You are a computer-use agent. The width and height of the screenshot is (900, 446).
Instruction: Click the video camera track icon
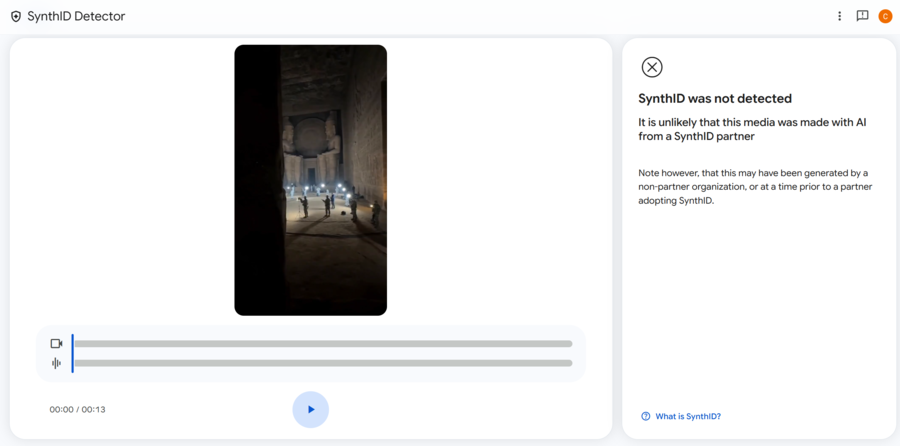(x=56, y=343)
